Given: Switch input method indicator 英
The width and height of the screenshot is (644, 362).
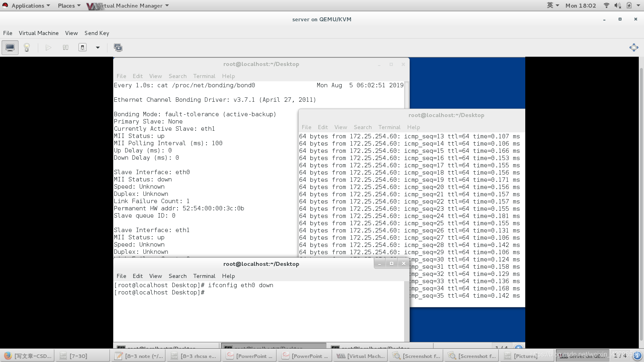Looking at the screenshot, I should (553, 5).
